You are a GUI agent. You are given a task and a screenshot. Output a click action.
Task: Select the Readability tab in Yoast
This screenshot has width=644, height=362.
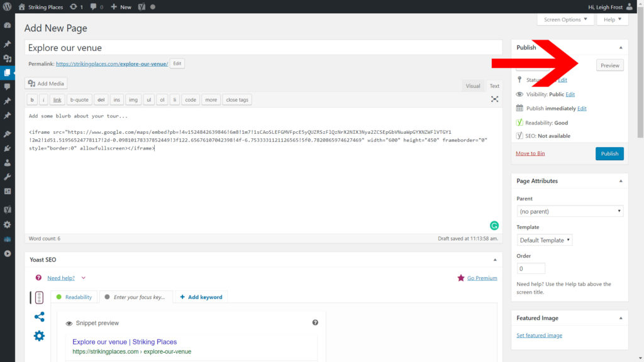tap(74, 297)
